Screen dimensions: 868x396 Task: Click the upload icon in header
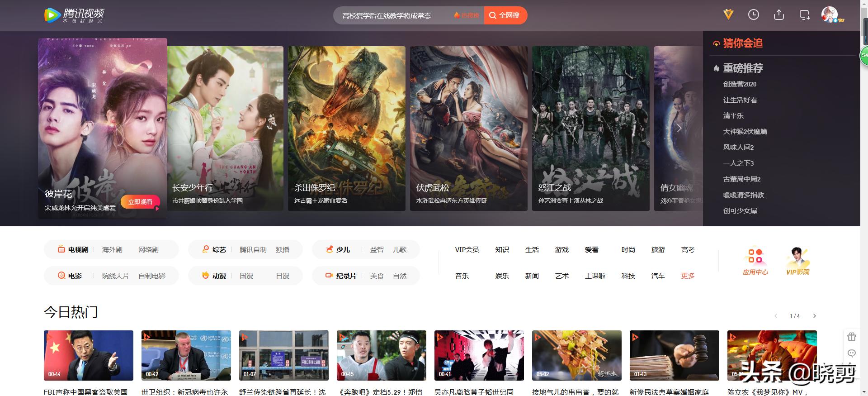(x=779, y=15)
